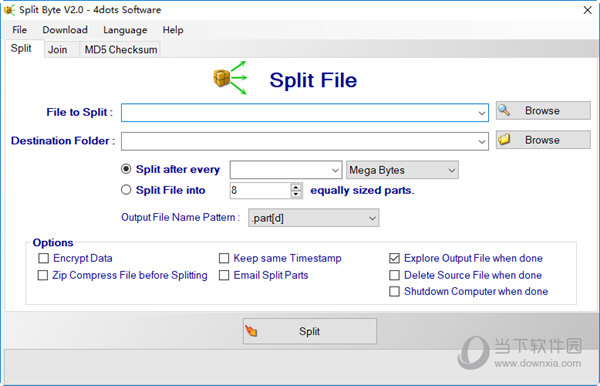This screenshot has height=386, width=600.
Task: Decrease the number of equally sized parts
Action: pyautogui.click(x=296, y=194)
